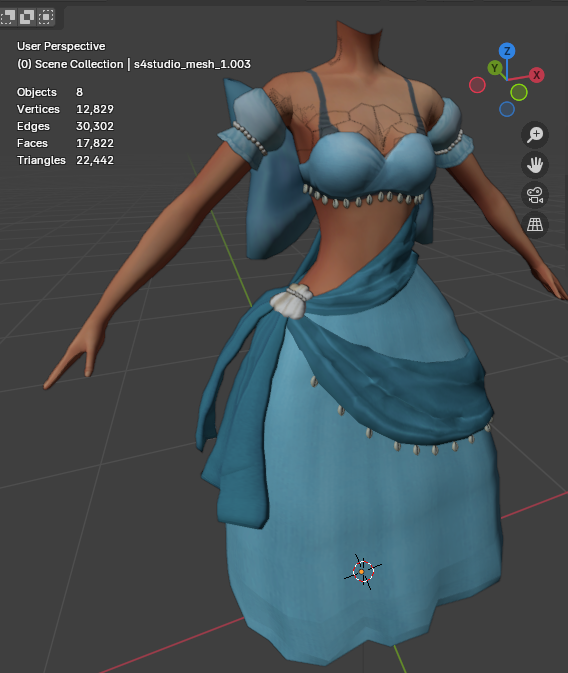Viewport: 568px width, 673px height.
Task: Click the negative Z axis blue circle
Action: point(507,109)
